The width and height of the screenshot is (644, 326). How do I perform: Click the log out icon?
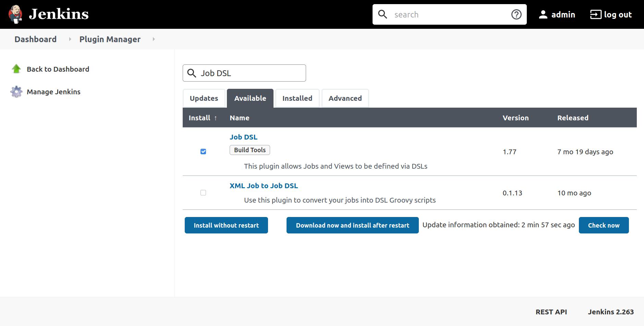coord(595,14)
